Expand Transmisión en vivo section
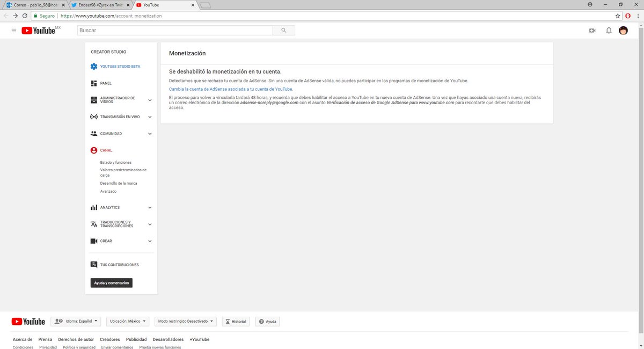Viewport: 644px width, 349px height. (150, 117)
